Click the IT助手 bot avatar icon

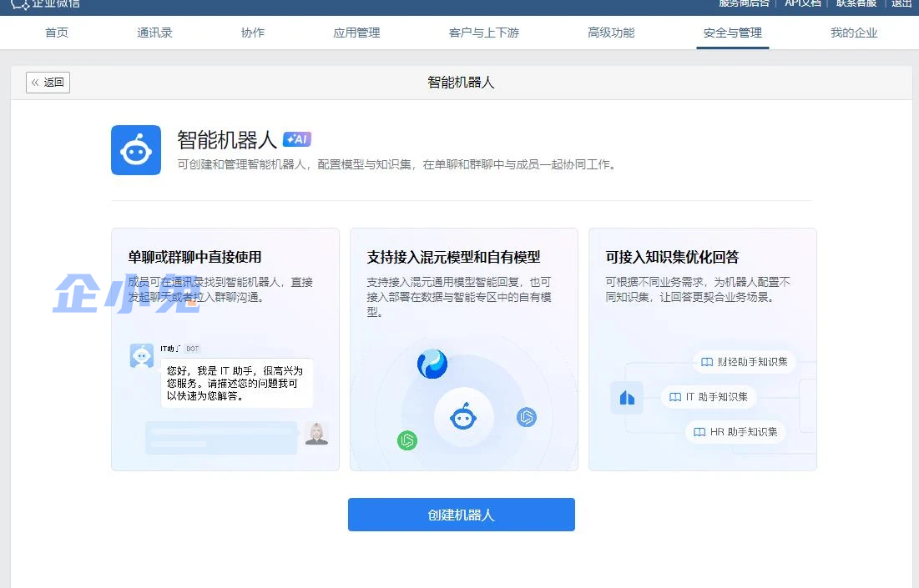coord(142,355)
